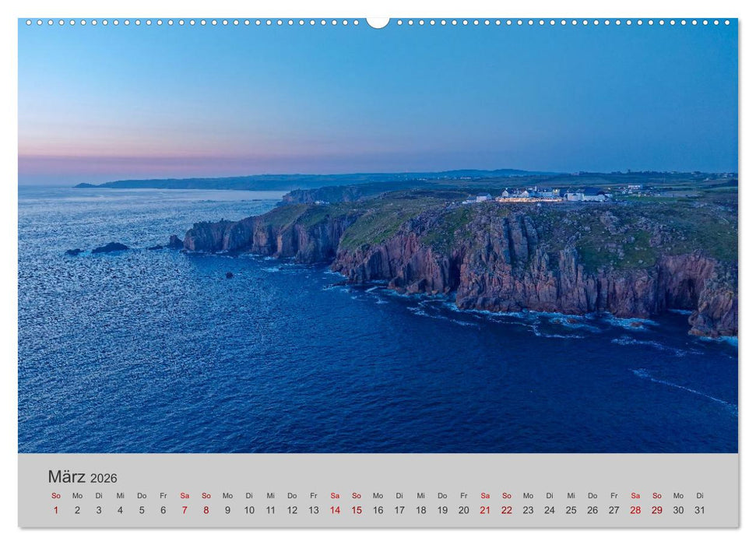756x545 pixels.
Task: Select date 10 in the date row
Action: coord(249,510)
